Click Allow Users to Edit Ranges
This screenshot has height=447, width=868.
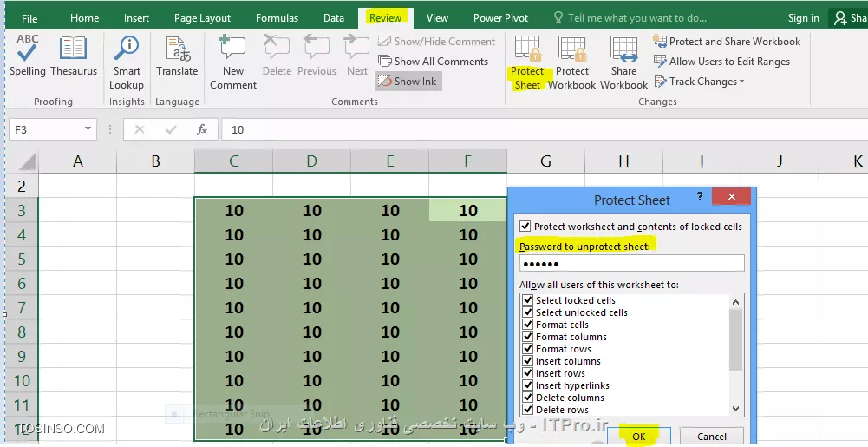[x=721, y=62]
